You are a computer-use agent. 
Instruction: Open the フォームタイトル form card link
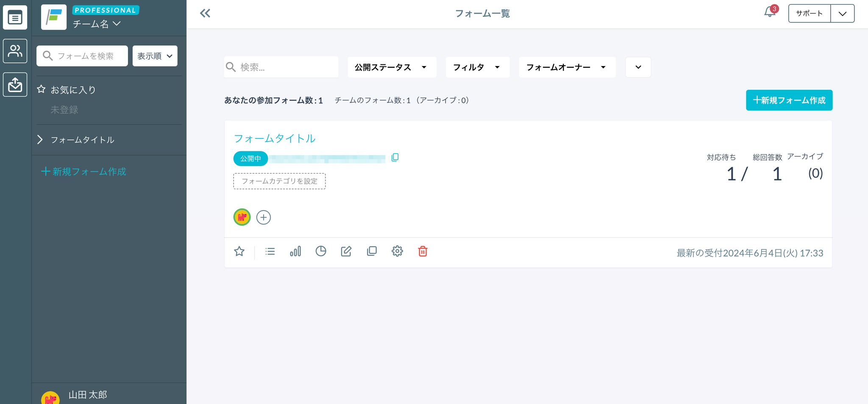click(x=275, y=138)
